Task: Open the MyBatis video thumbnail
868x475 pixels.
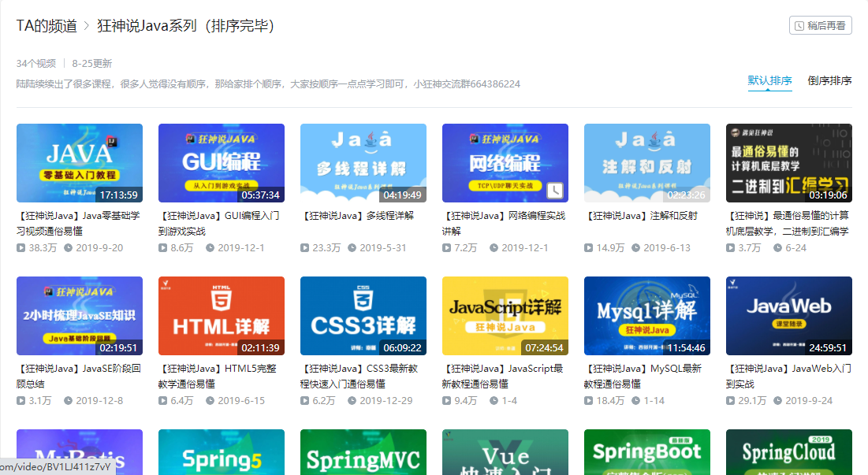Action: (80, 452)
